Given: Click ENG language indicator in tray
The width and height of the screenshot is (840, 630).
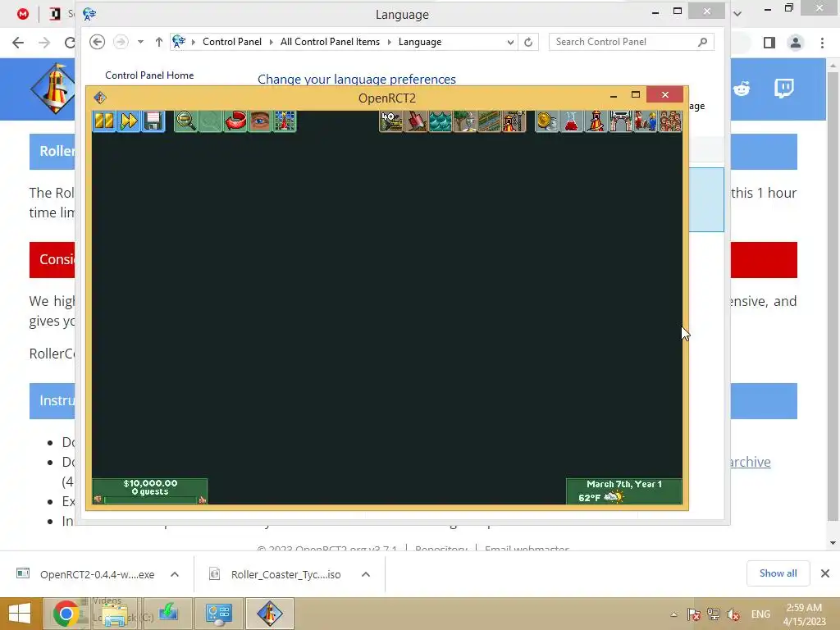Looking at the screenshot, I should pyautogui.click(x=760, y=614).
